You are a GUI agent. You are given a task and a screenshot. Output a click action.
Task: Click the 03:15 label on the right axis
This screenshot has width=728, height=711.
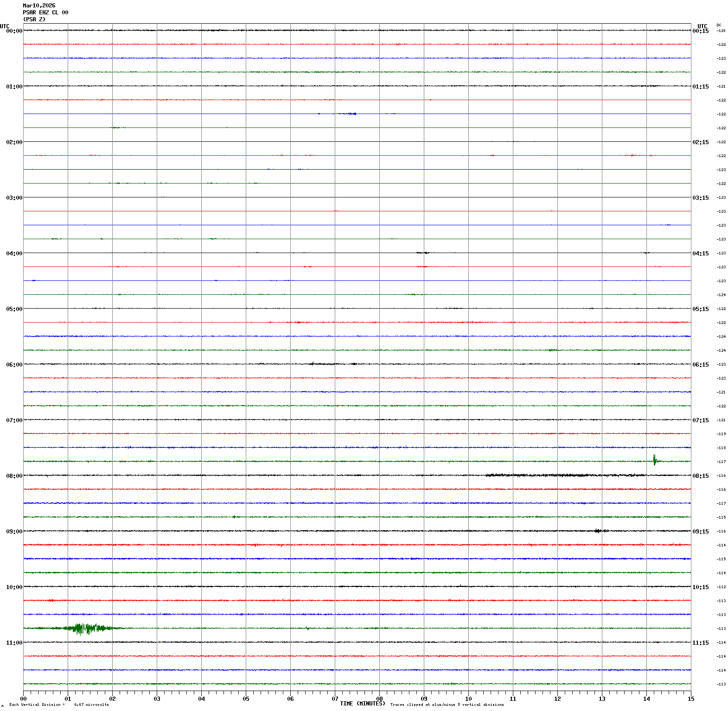(x=700, y=198)
